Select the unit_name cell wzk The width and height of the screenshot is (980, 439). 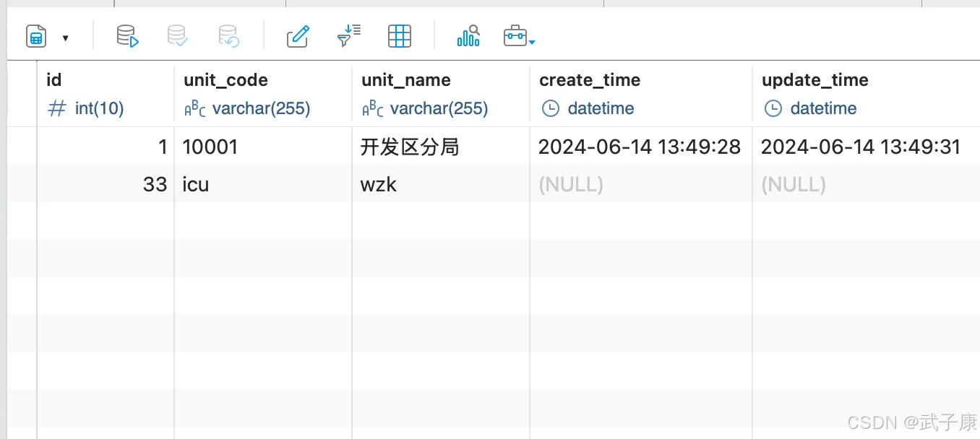tap(441, 184)
